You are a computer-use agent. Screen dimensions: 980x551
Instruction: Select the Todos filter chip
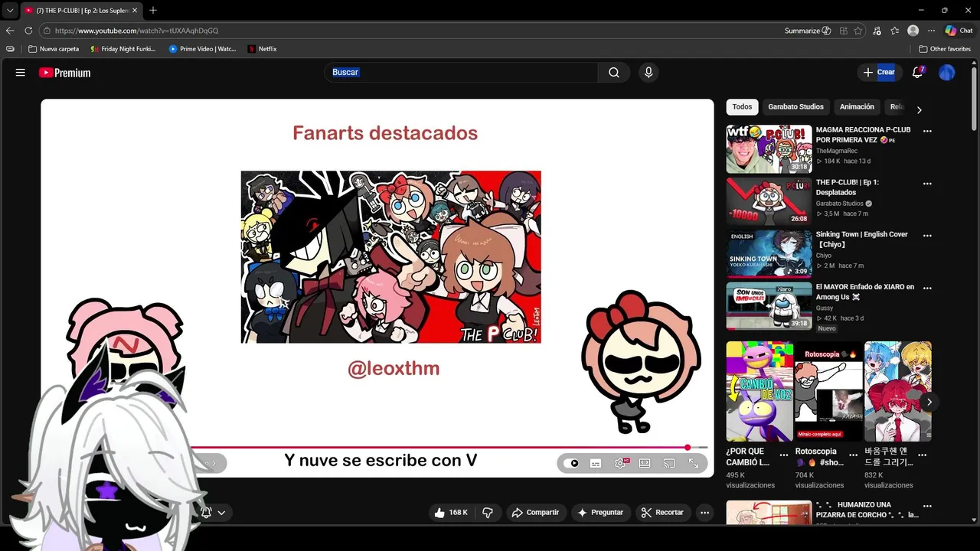(742, 107)
